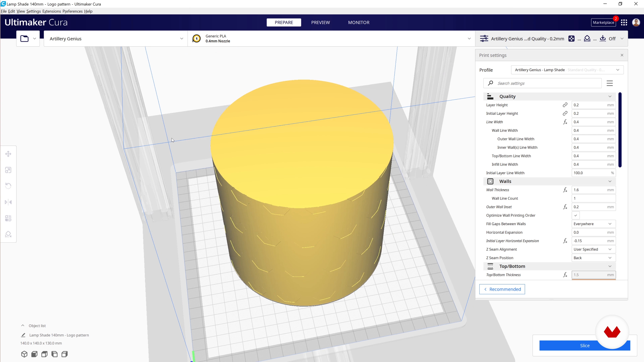Click the Initial Layer Height link icon
The width and height of the screenshot is (644, 362).
click(x=565, y=113)
